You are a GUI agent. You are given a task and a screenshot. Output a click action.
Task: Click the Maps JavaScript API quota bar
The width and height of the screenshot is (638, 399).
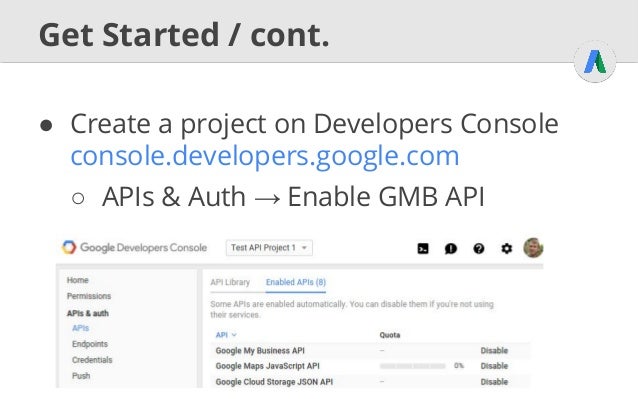(412, 366)
